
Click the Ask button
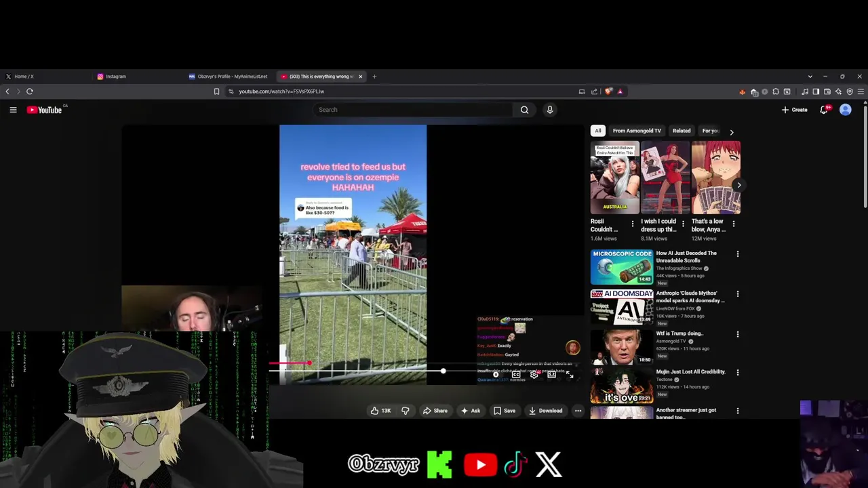pyautogui.click(x=471, y=411)
